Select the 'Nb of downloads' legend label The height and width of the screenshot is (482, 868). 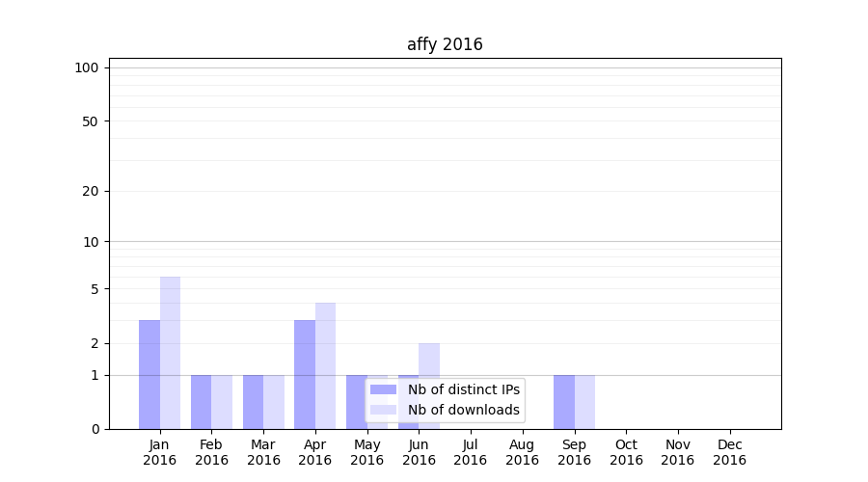[463, 410]
